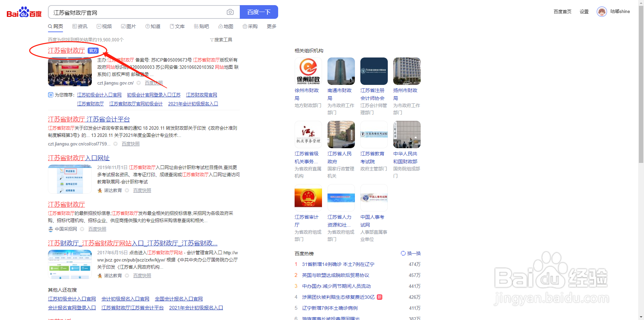Open hot item 中办国办:减少两节期间人员流动
Viewport: 644px width, 320px height.
336,286
